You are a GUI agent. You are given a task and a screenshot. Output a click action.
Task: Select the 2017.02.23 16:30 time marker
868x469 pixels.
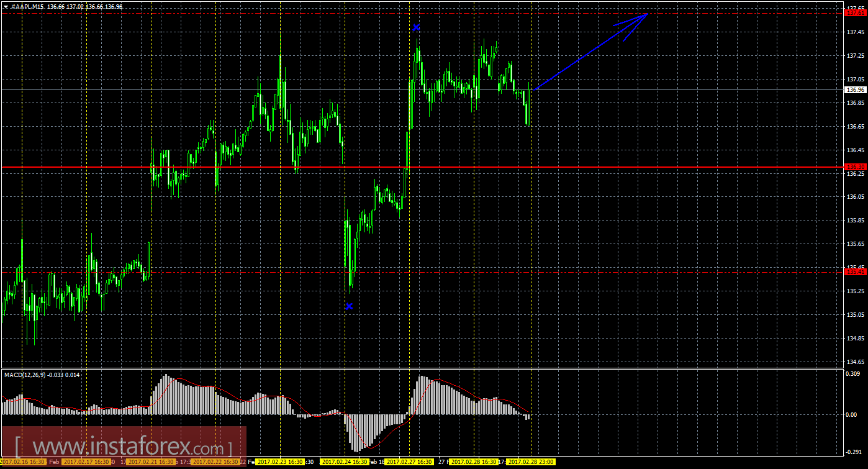(x=279, y=462)
